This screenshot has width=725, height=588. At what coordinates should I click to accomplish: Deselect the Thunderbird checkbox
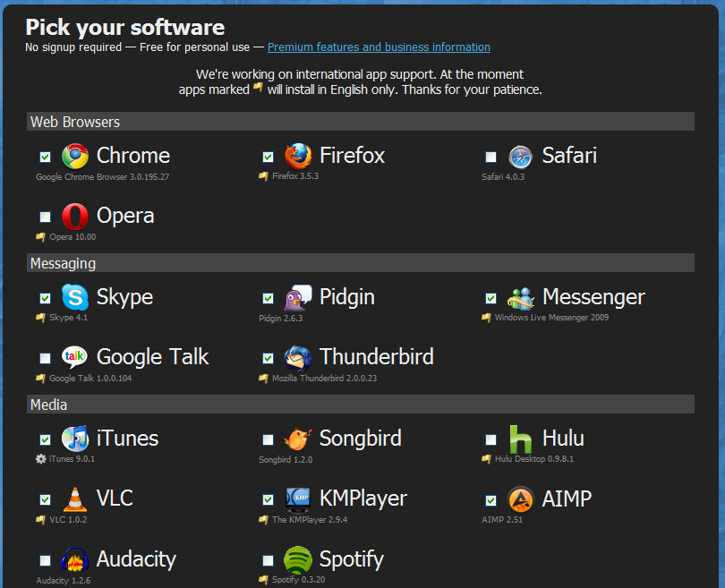click(269, 358)
